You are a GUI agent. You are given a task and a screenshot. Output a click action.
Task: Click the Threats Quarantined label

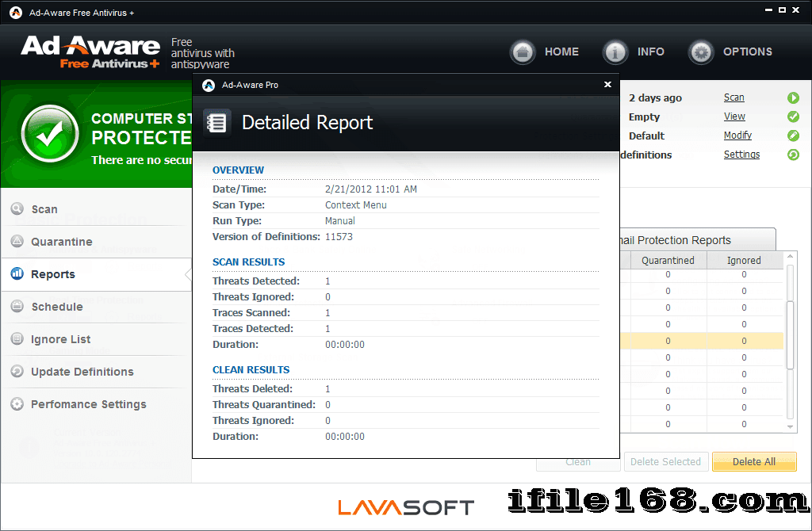click(x=263, y=405)
